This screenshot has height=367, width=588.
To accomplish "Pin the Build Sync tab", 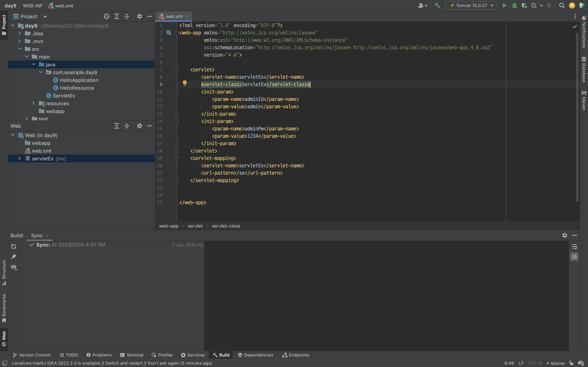I will pos(14,257).
